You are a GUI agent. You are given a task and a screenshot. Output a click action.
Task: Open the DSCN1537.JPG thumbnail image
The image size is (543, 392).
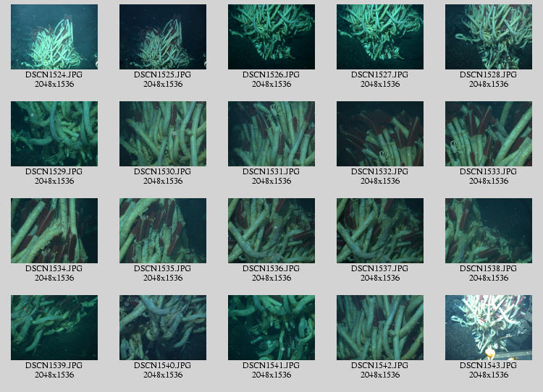click(x=380, y=231)
